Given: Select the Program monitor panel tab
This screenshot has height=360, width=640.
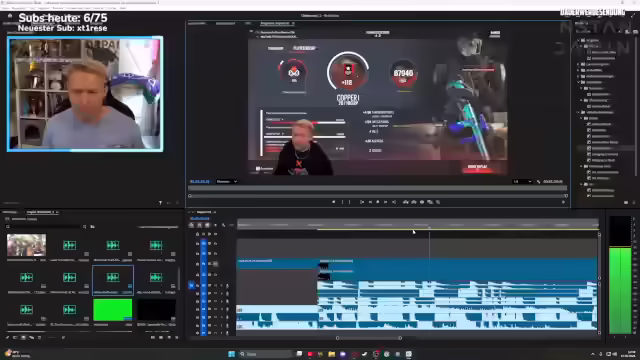Looking at the screenshot, I should tap(275, 23).
